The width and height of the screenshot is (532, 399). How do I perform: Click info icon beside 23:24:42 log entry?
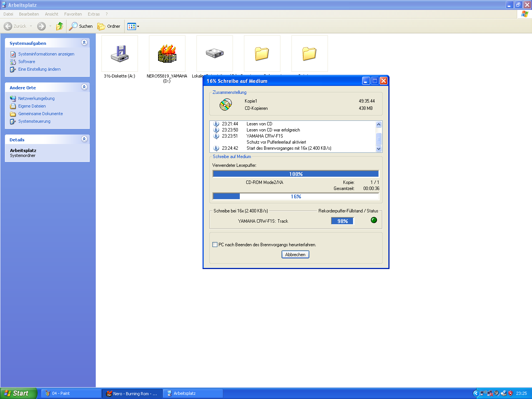tap(216, 148)
